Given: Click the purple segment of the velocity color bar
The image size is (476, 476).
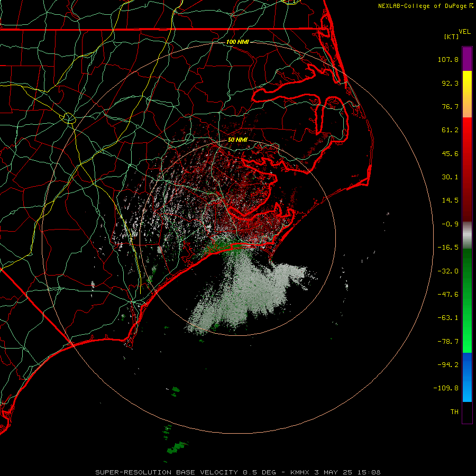Looking at the screenshot, I should [467, 59].
